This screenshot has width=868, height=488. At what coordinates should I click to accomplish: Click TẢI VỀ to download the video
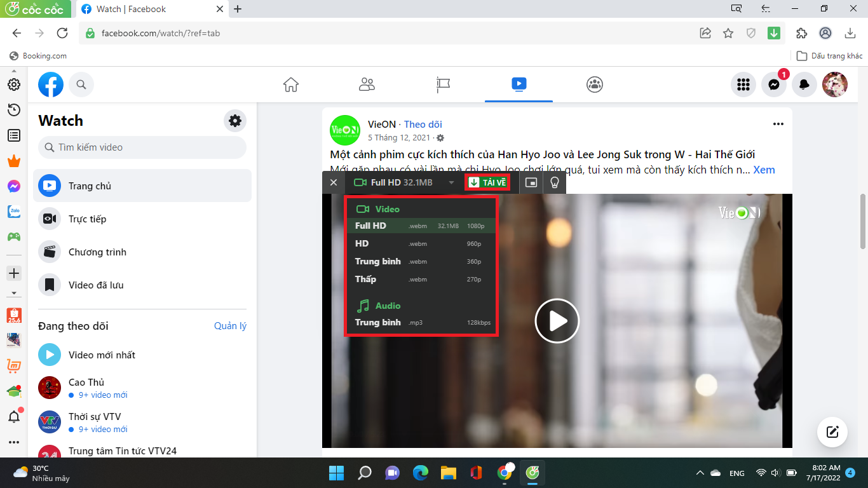tap(487, 181)
